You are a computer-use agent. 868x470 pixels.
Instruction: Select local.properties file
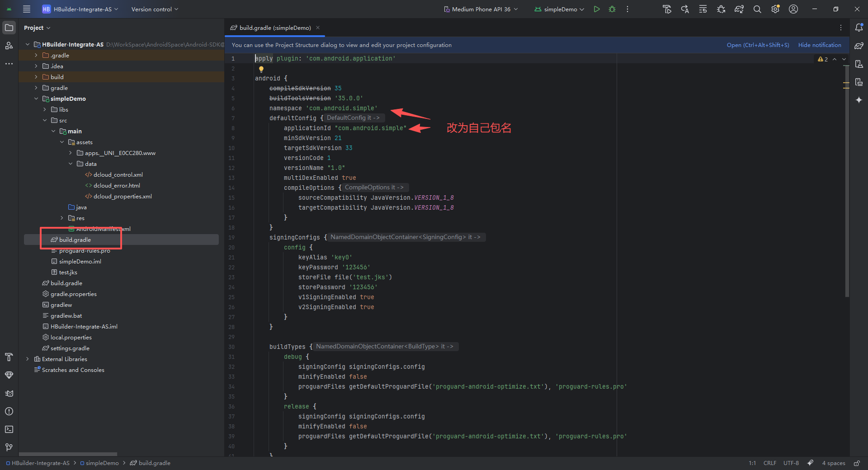click(67, 337)
